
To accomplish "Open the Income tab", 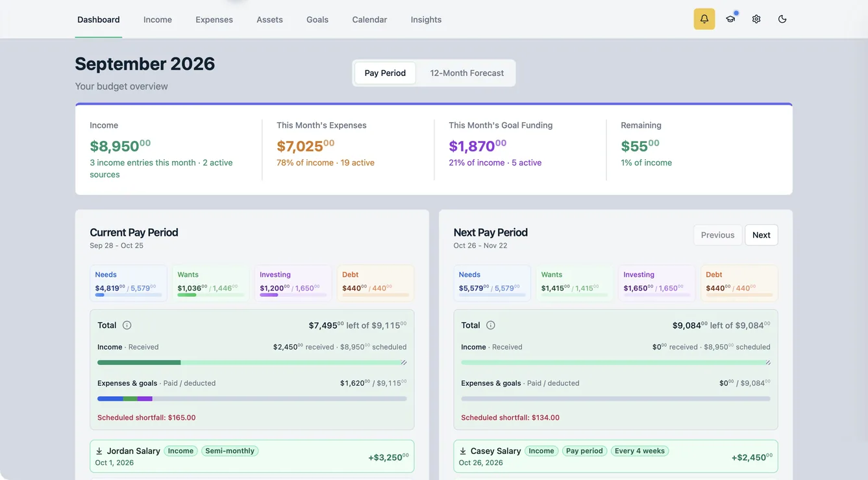I will point(158,19).
